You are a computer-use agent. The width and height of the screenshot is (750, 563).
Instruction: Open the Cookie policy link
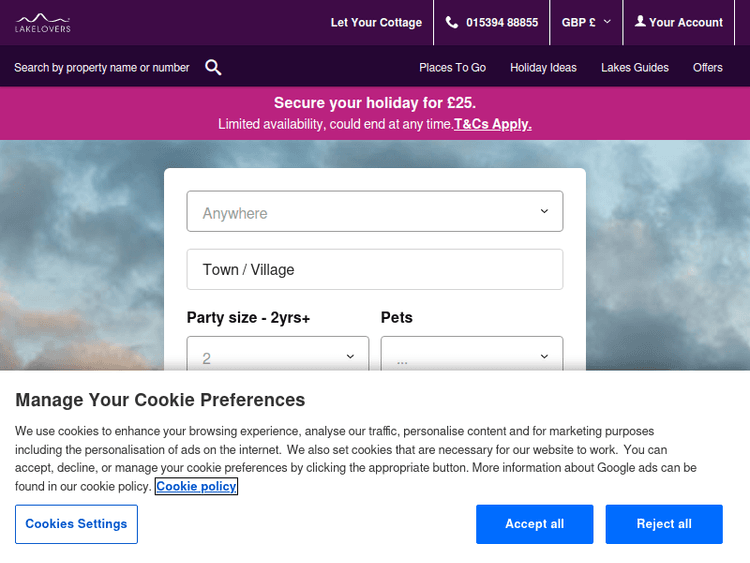click(196, 487)
